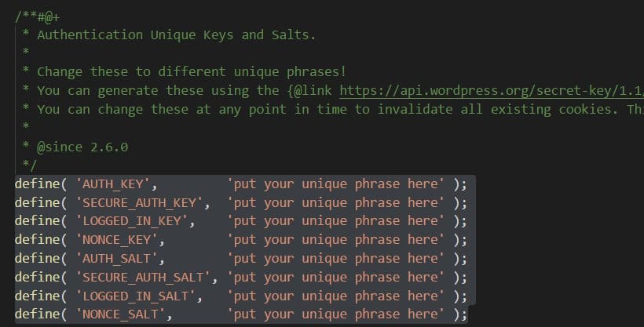Click the 'NONCE_SALT' constant name

[x=121, y=314]
